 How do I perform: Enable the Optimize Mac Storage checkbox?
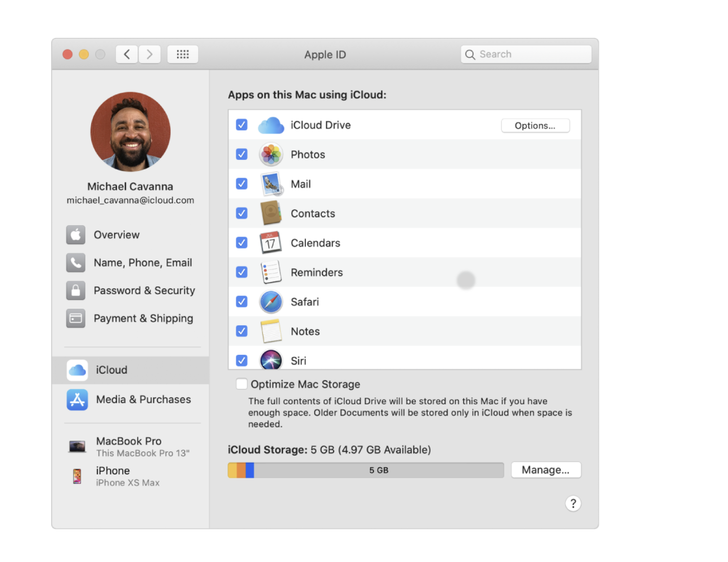point(241,384)
